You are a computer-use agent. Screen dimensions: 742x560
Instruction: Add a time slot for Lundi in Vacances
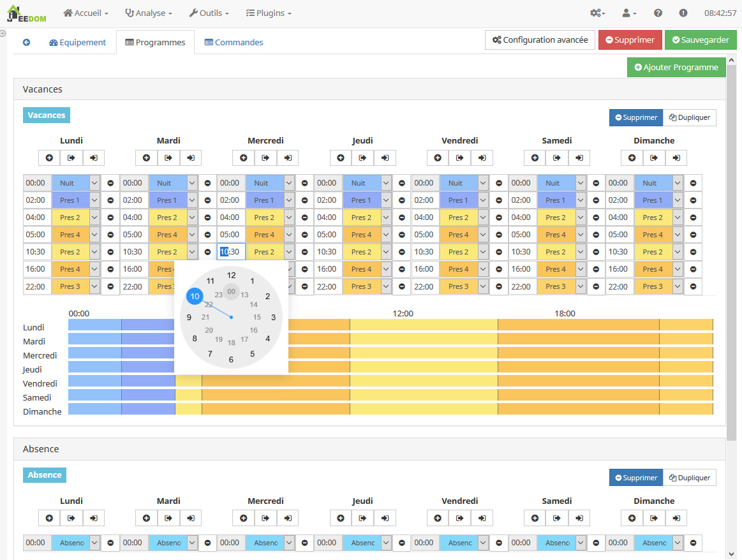point(49,158)
